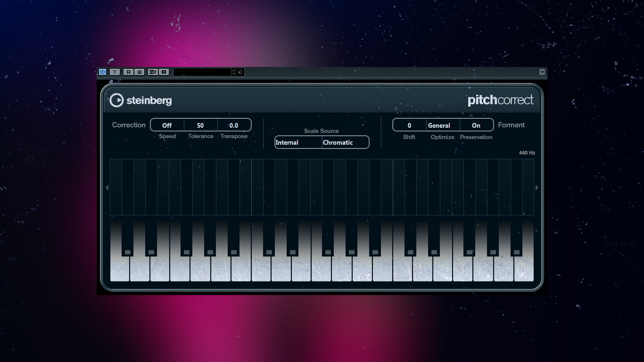Click the icon left of the R button
This screenshot has width=644, height=362.
[115, 72]
